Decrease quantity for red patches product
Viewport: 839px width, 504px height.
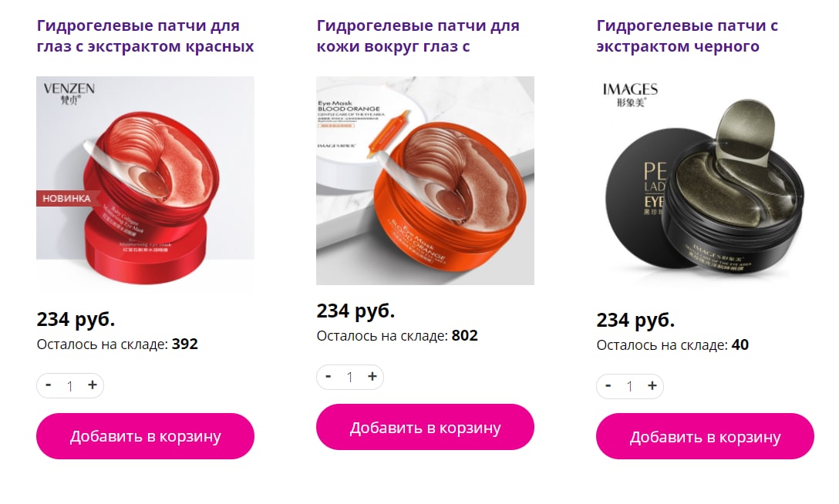point(48,385)
